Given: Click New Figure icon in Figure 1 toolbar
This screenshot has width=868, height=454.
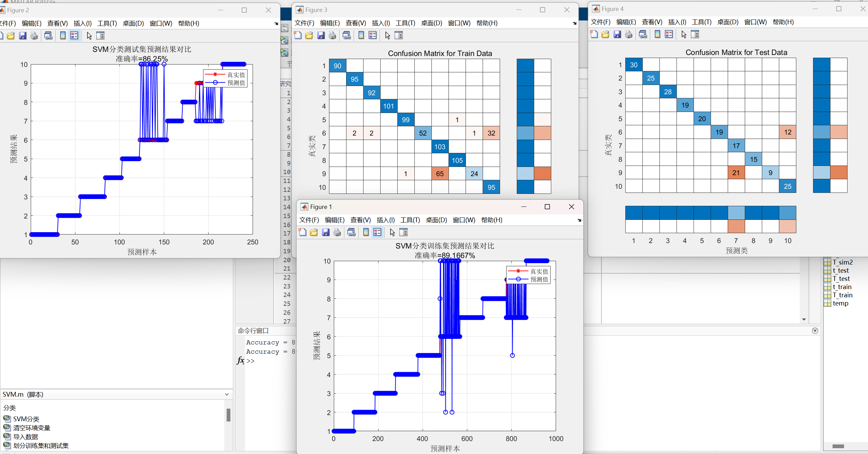Looking at the screenshot, I should [x=302, y=232].
